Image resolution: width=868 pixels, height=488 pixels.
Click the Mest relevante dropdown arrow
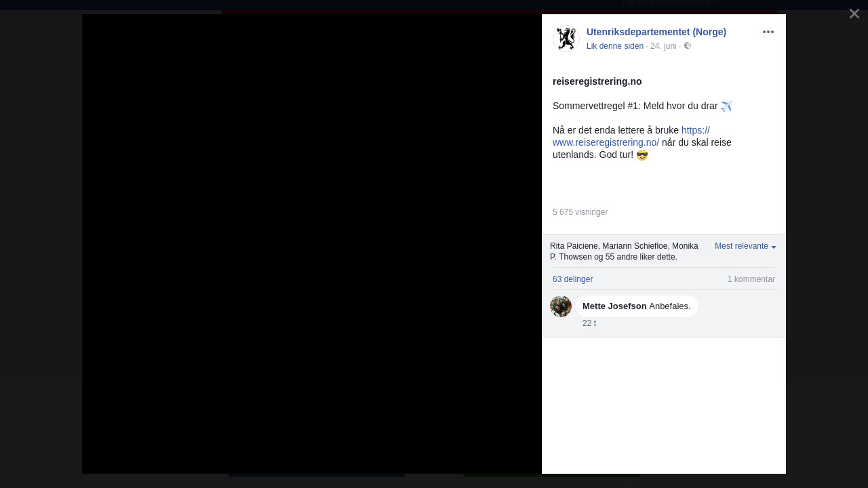774,247
